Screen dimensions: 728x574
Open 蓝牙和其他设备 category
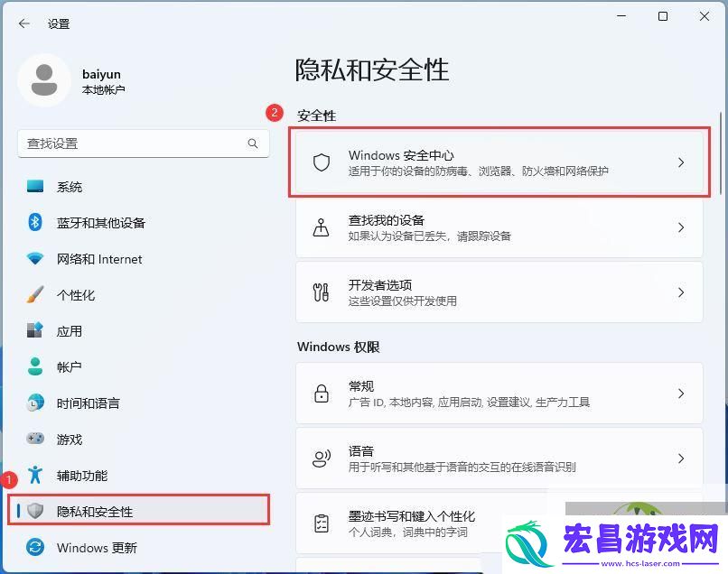point(143,223)
